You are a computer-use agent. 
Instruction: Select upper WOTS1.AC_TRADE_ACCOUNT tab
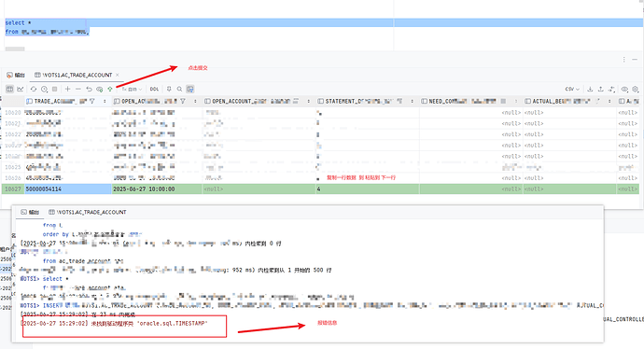pos(74,76)
